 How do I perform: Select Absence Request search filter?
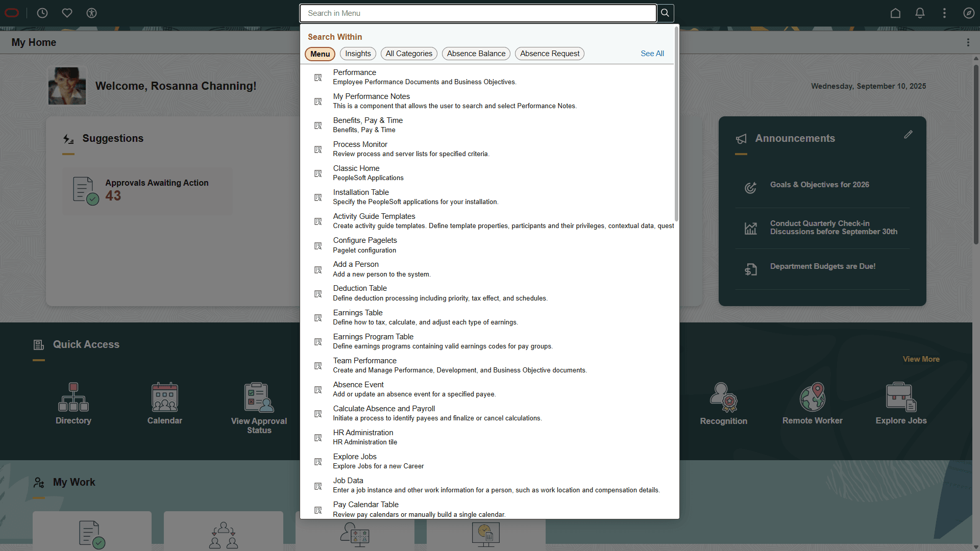click(550, 54)
